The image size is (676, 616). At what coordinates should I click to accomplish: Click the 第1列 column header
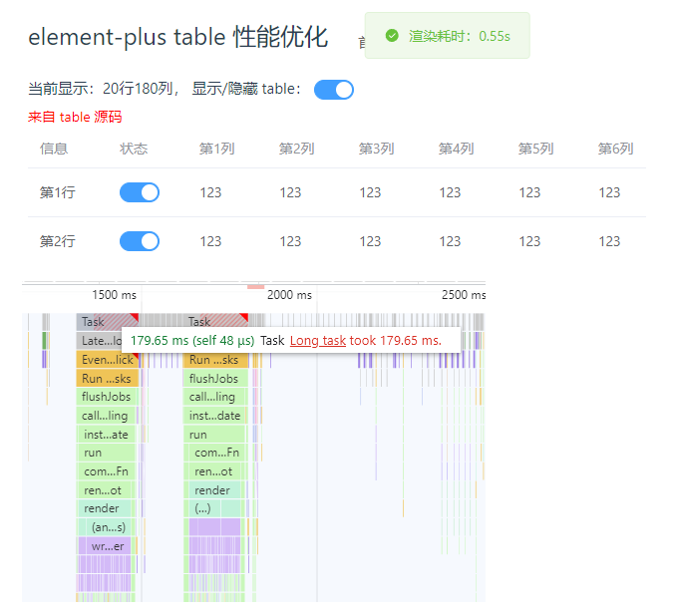click(x=216, y=149)
